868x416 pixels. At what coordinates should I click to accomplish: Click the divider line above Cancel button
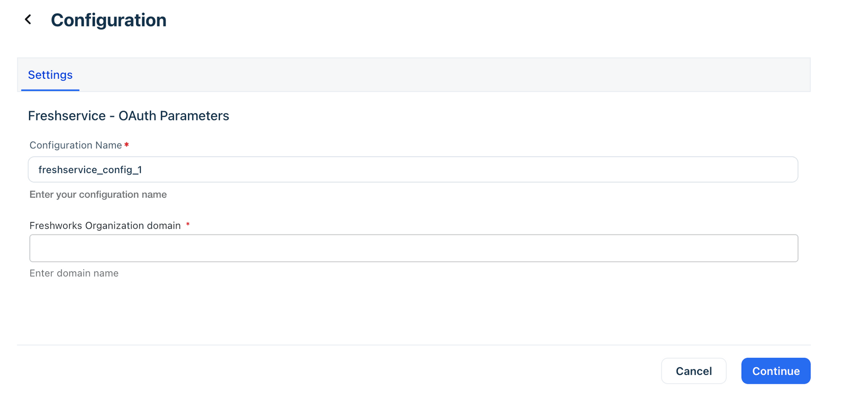(413, 345)
